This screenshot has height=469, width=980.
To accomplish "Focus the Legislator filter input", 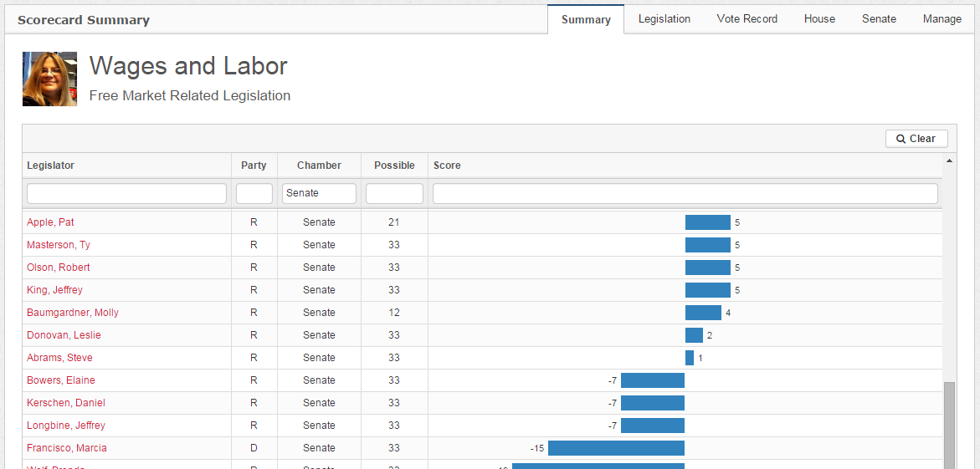I will (126, 193).
